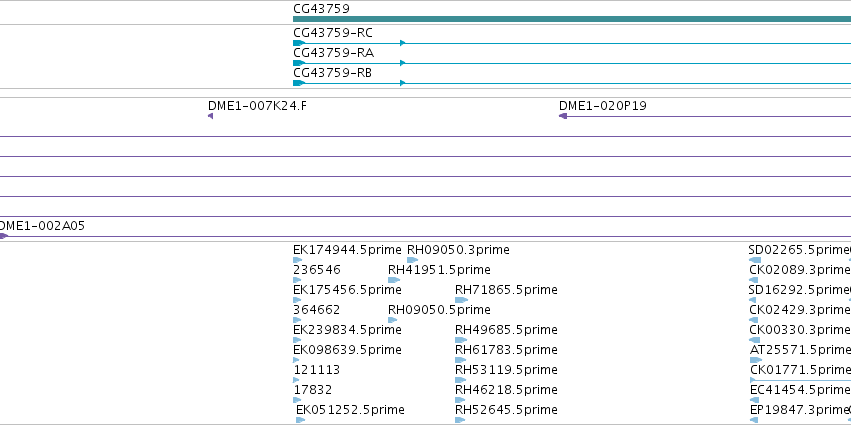Viewport: 851px width, 425px height.
Task: Click the RH09050.3prime EST arrow glyph
Action: click(x=412, y=260)
